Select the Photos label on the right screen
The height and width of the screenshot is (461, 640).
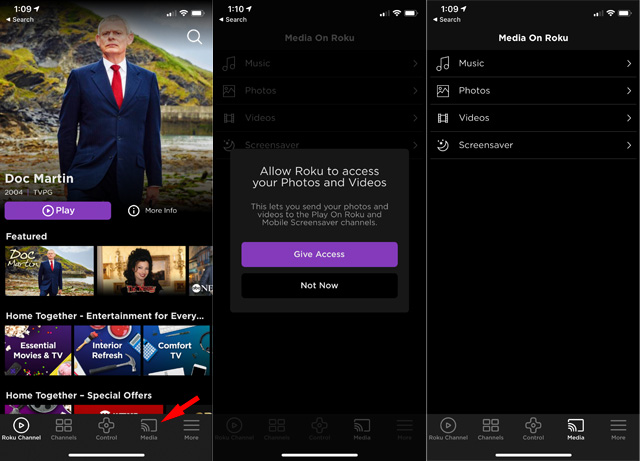(x=474, y=91)
